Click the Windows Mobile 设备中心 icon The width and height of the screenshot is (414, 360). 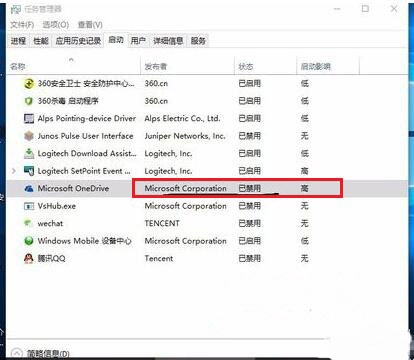pyautogui.click(x=29, y=241)
